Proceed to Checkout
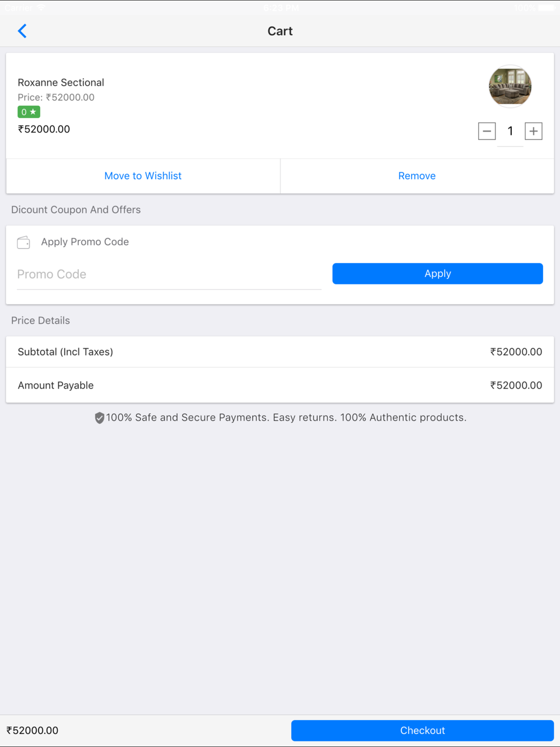This screenshot has height=747, width=560. 422,730
